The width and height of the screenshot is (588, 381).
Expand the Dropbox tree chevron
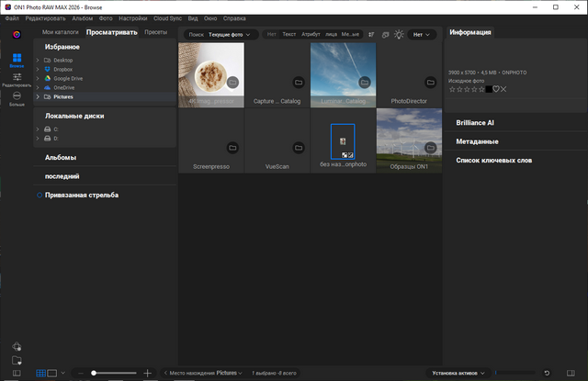pyautogui.click(x=38, y=69)
